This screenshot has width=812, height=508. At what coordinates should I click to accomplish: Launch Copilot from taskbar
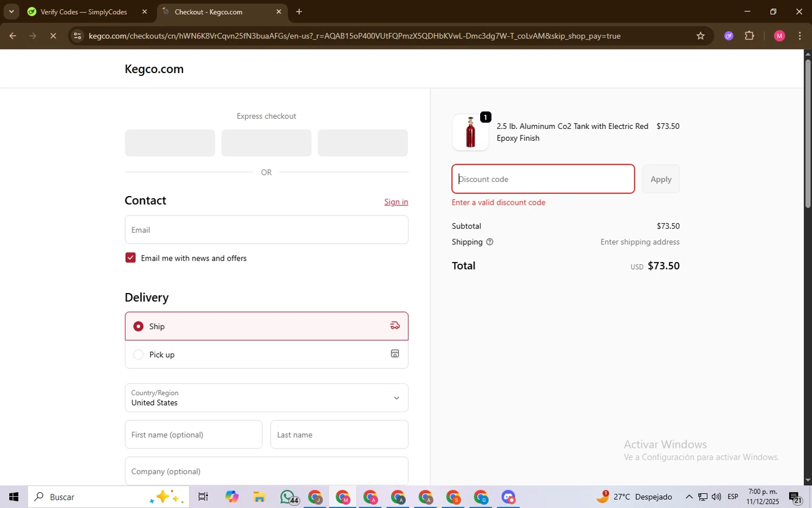coord(232,497)
